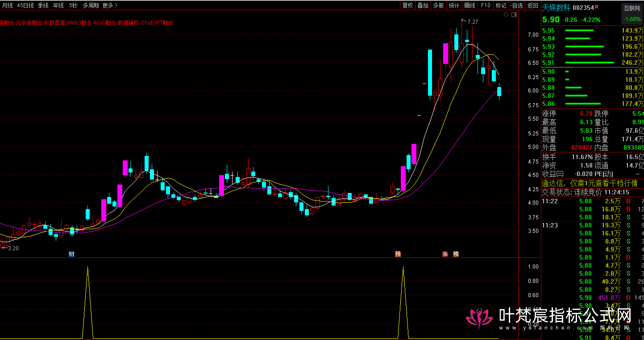Click the panel layout icon beside diamond
This screenshot has height=340, width=644.
514,15
